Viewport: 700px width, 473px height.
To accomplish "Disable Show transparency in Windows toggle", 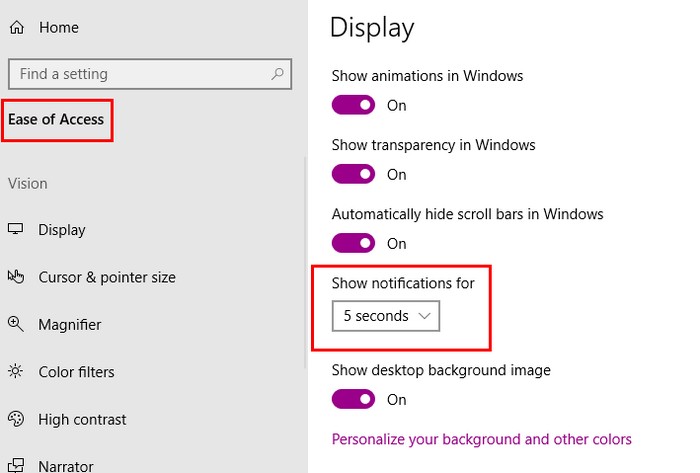I will [354, 174].
